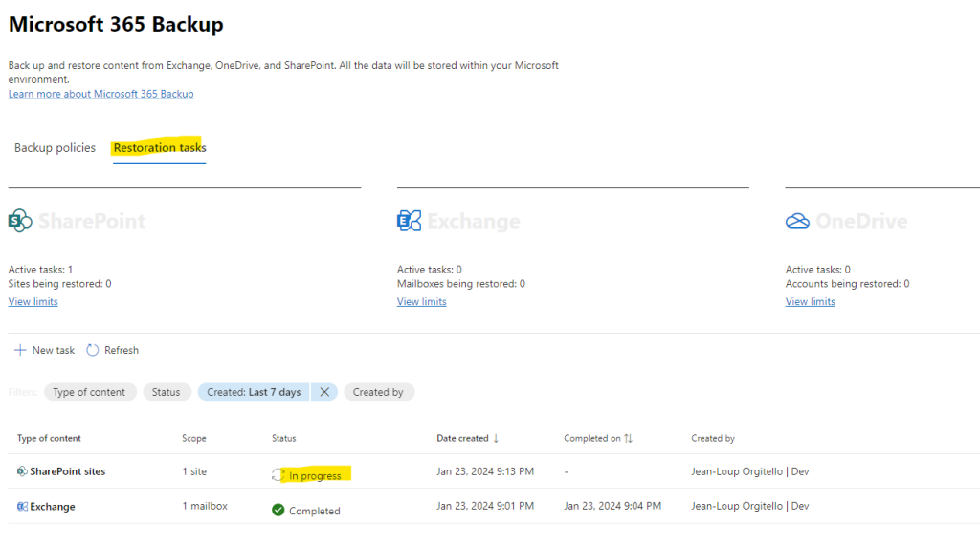Click the In progress status text
Screen dimensions: 980x546
click(x=315, y=475)
